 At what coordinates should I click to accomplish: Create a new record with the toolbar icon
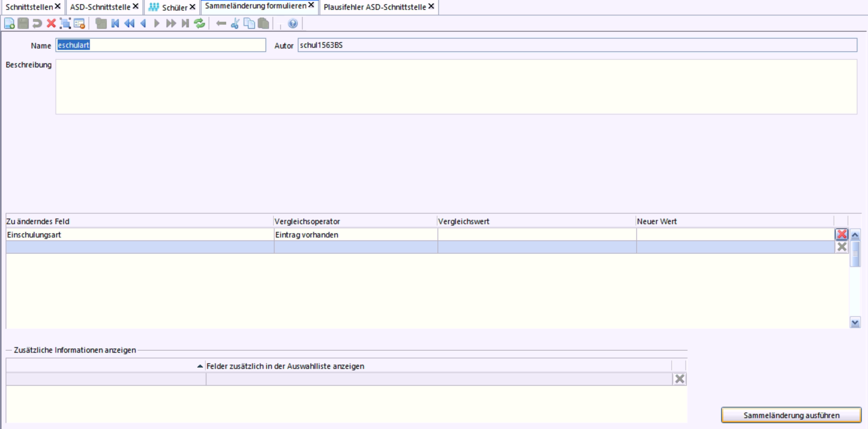point(9,24)
